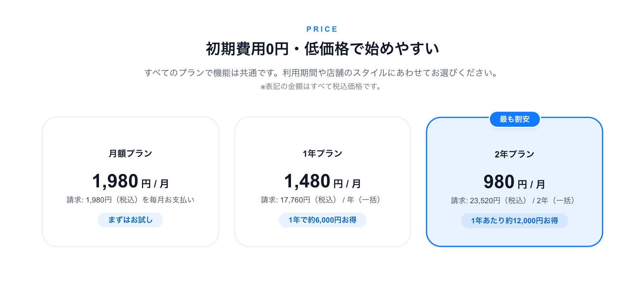Screen dimensions: 644x286
Task: Click the tax note ※表記の金額はすべて税込価格です
Action: click(x=322, y=87)
